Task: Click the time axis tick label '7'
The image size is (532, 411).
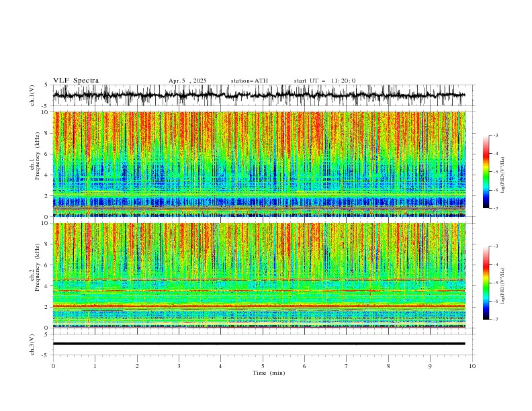Action: pos(347,366)
